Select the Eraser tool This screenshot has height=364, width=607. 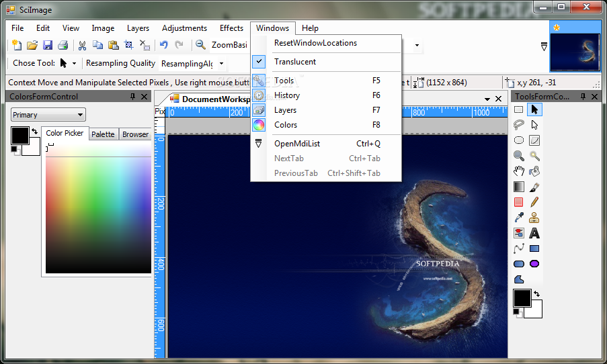[519, 202]
